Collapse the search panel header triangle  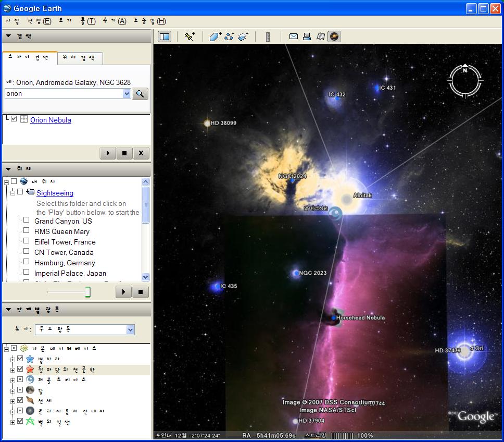(x=9, y=36)
